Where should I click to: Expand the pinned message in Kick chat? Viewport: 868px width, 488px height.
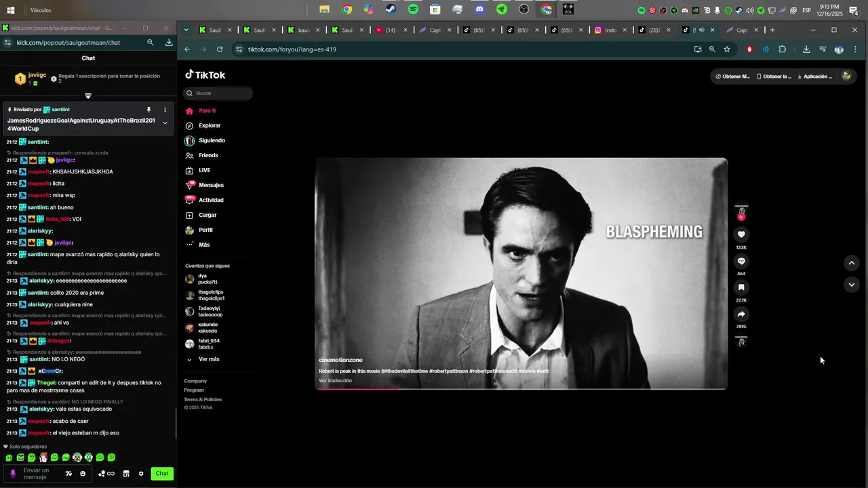click(165, 123)
